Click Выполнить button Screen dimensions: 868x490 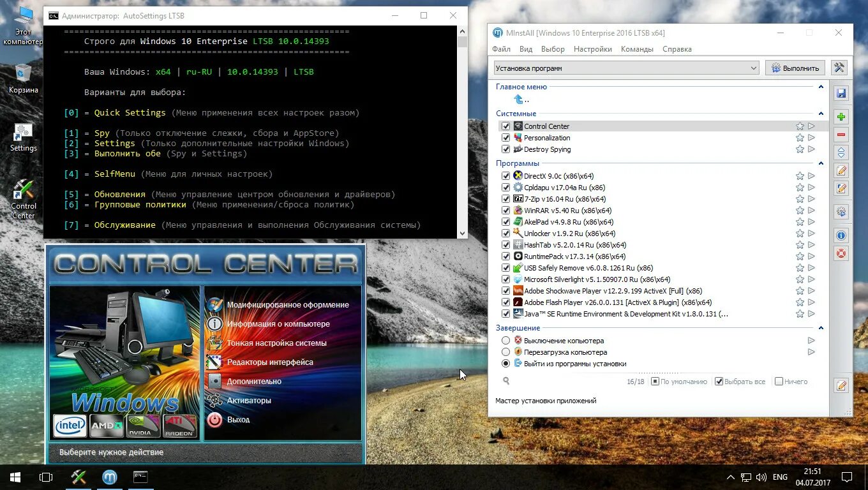[795, 68]
